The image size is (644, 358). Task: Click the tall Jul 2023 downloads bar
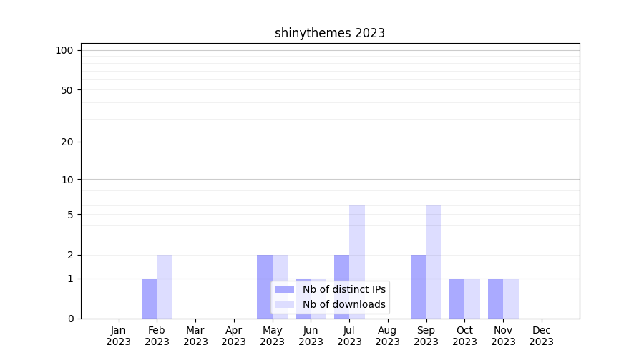pyautogui.click(x=357, y=243)
